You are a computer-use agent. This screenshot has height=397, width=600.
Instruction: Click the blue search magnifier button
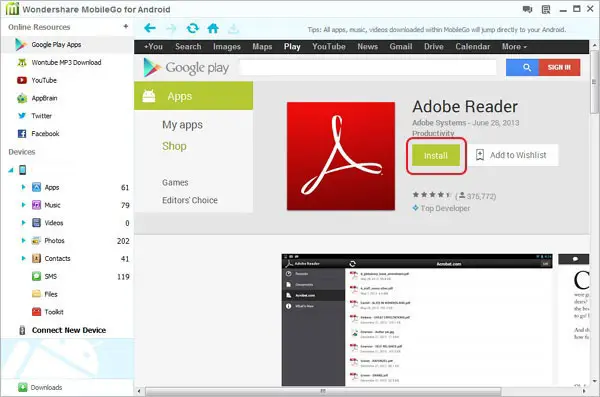(x=522, y=67)
